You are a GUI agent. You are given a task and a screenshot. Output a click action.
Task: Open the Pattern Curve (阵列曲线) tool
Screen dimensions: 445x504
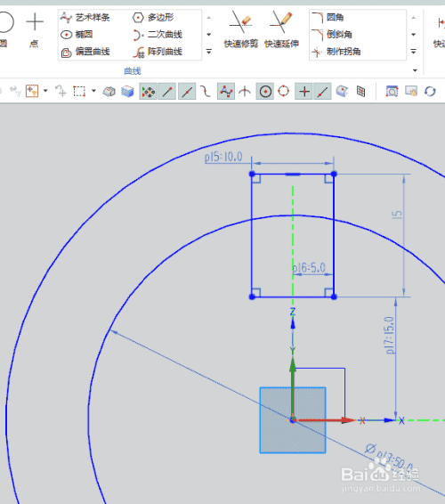click(158, 52)
